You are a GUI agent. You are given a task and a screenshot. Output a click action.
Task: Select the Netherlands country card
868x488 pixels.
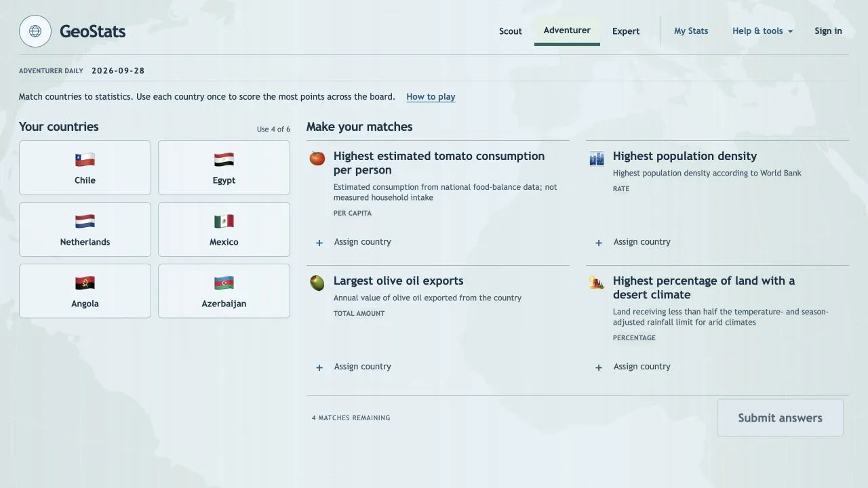(x=85, y=229)
